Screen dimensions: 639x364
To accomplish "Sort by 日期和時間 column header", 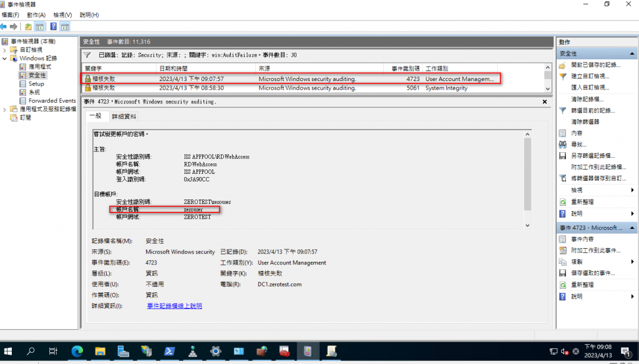I will (x=206, y=69).
